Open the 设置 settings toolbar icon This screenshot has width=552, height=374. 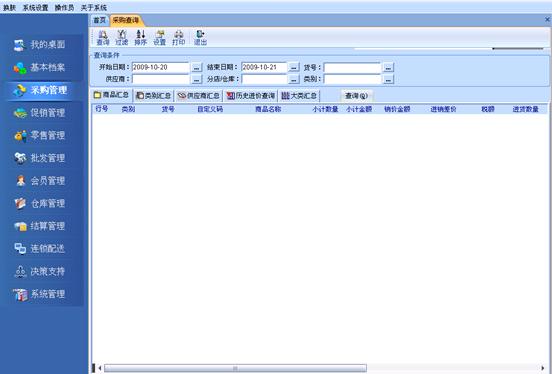pos(159,38)
